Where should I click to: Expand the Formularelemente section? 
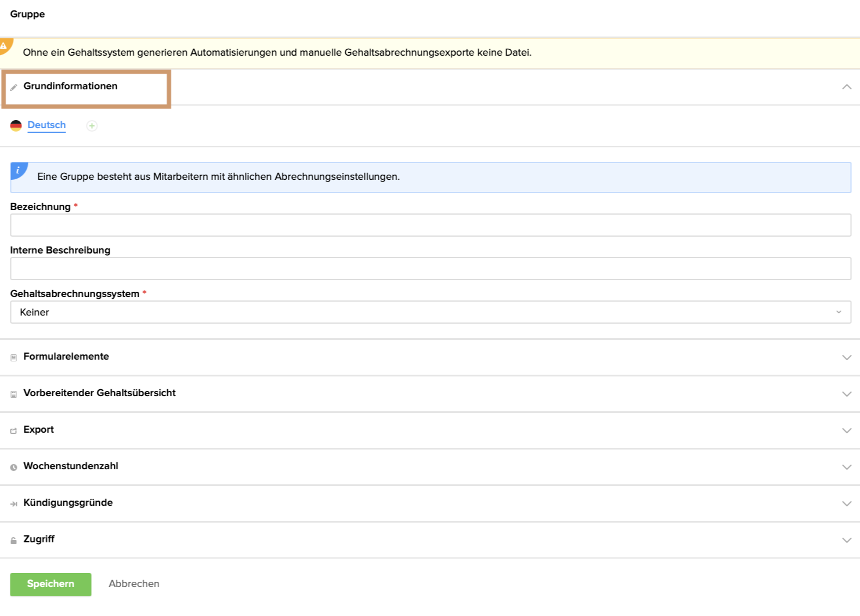click(847, 357)
